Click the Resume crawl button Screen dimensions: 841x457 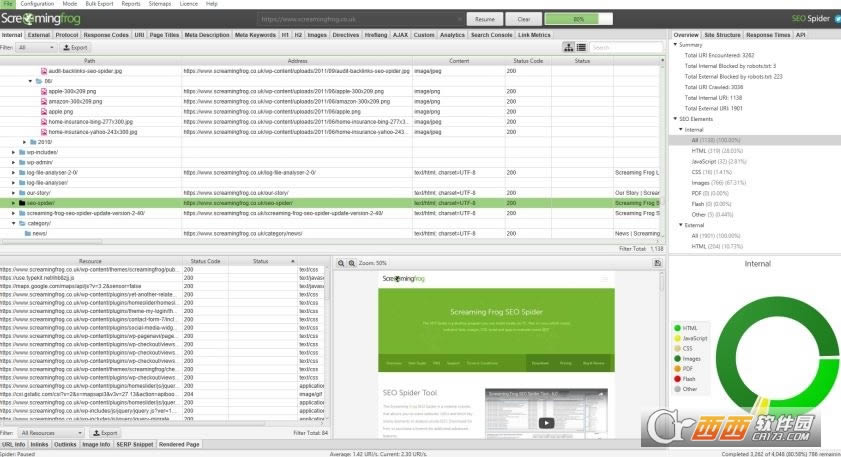click(484, 19)
